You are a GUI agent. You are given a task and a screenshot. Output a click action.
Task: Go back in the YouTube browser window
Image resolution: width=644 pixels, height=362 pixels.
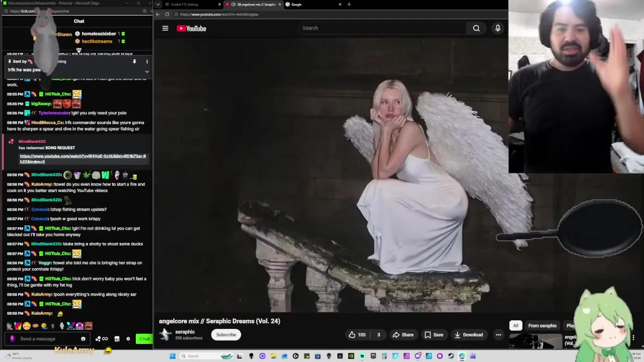pyautogui.click(x=158, y=14)
